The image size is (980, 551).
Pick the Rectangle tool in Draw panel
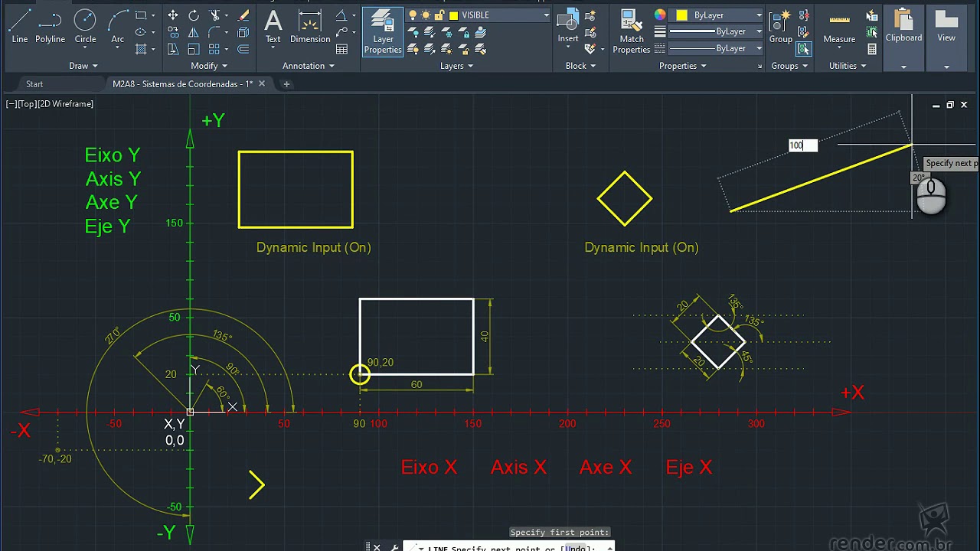point(141,15)
